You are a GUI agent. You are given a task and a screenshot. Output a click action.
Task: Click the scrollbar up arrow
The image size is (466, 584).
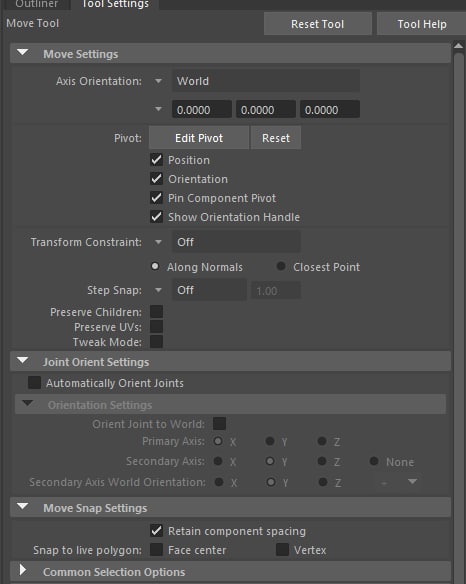(x=458, y=46)
